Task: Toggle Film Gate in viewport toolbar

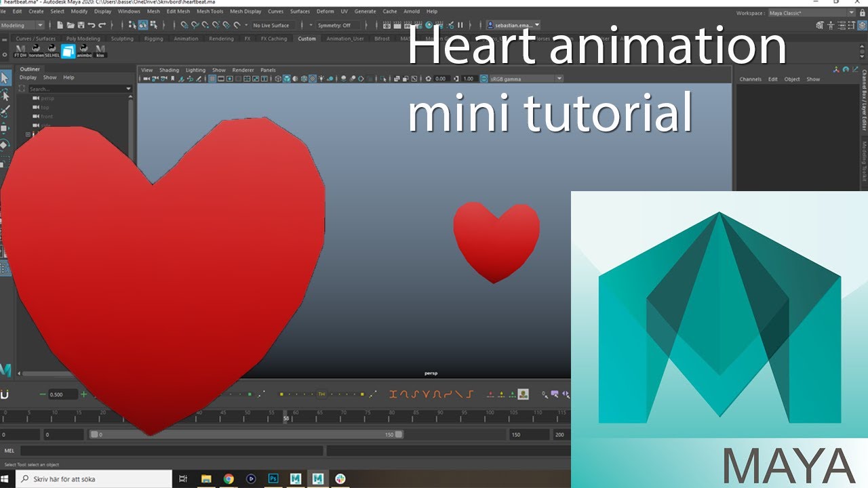Action: pyautogui.click(x=222, y=79)
